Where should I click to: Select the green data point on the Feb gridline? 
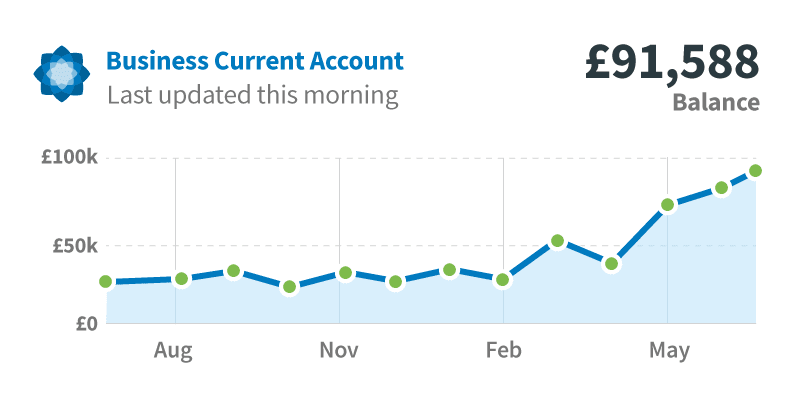click(x=503, y=280)
